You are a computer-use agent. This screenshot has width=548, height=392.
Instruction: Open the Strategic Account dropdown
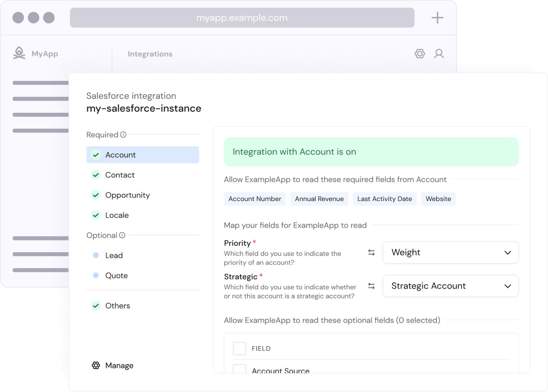(450, 286)
